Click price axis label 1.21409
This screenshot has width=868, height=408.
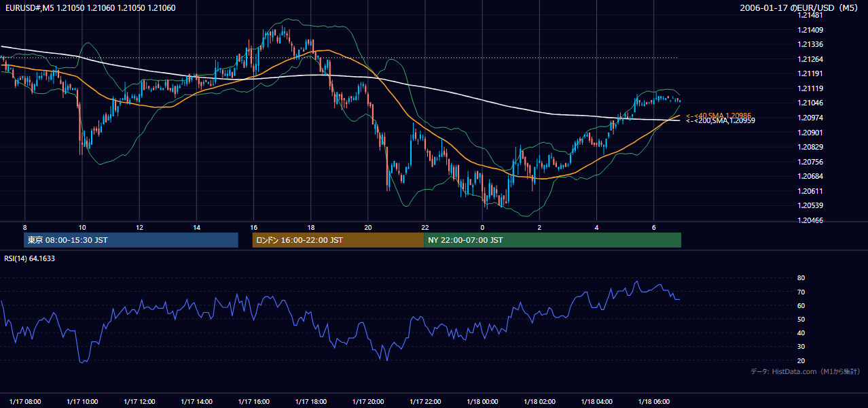coord(811,30)
